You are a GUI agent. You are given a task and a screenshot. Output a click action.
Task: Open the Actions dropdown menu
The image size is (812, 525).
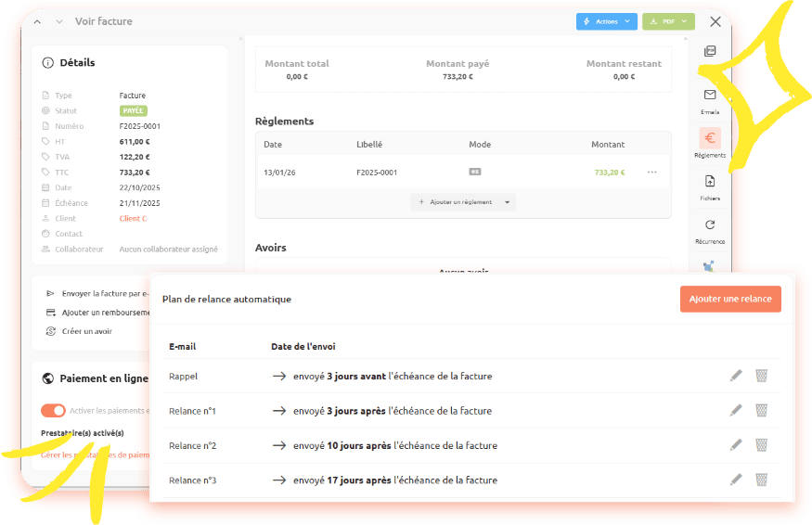[606, 21]
